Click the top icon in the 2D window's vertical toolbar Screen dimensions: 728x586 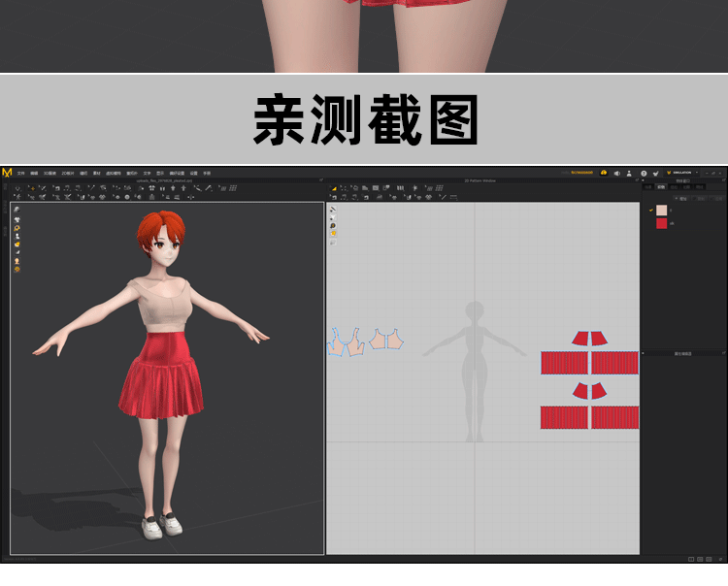tap(333, 210)
